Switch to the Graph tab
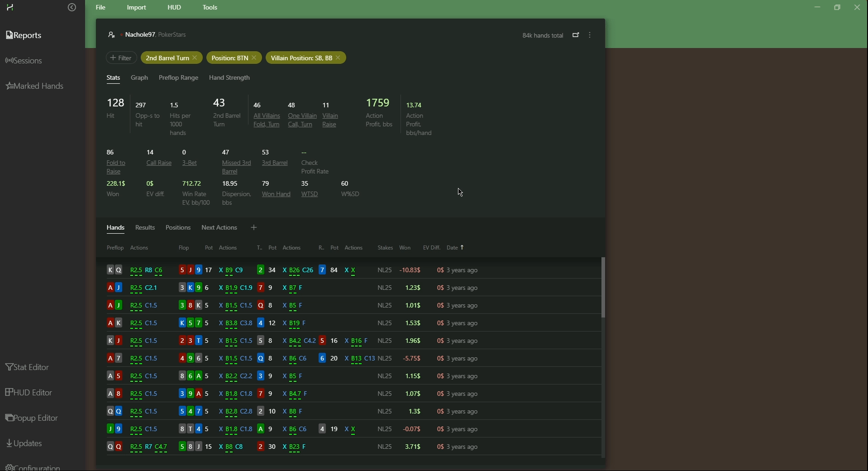868x471 pixels. (139, 78)
